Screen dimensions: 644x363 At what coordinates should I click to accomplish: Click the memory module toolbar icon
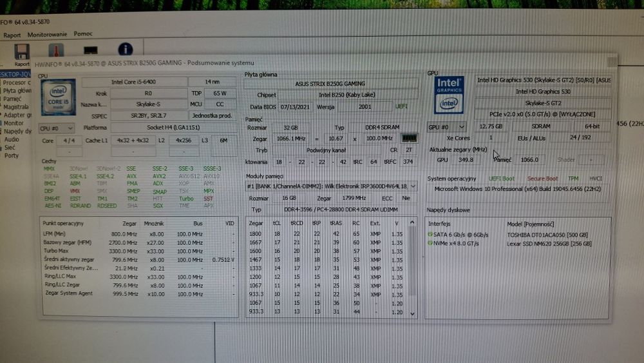point(90,50)
